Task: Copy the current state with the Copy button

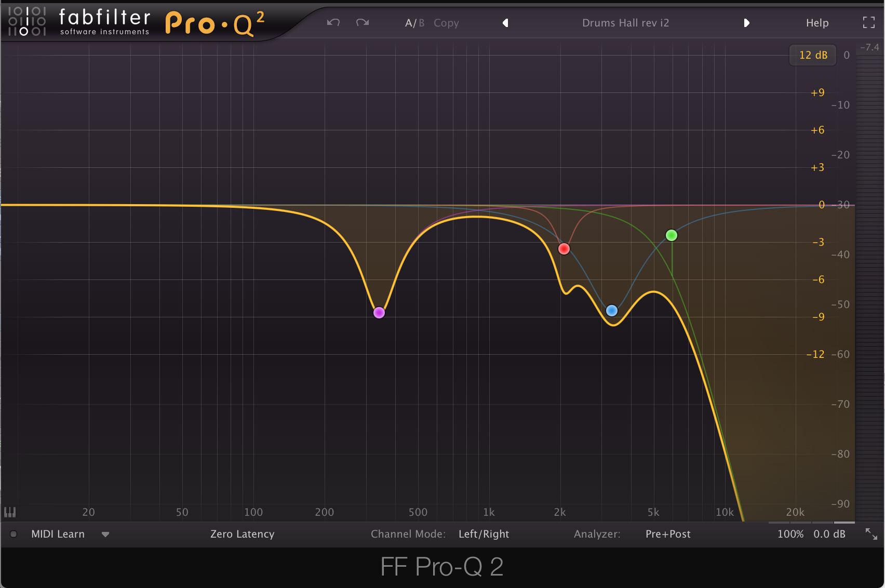Action: pos(446,23)
